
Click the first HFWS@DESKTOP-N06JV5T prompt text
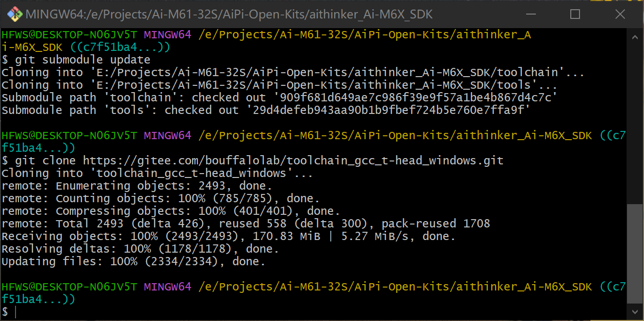click(70, 34)
